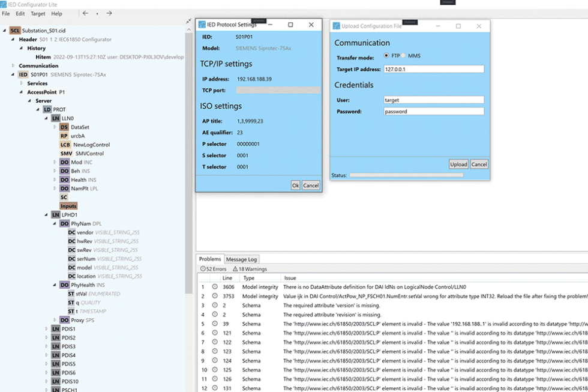Switch to the Message Log tab
Image resolution: width=588 pixels, height=392 pixels.
(241, 259)
